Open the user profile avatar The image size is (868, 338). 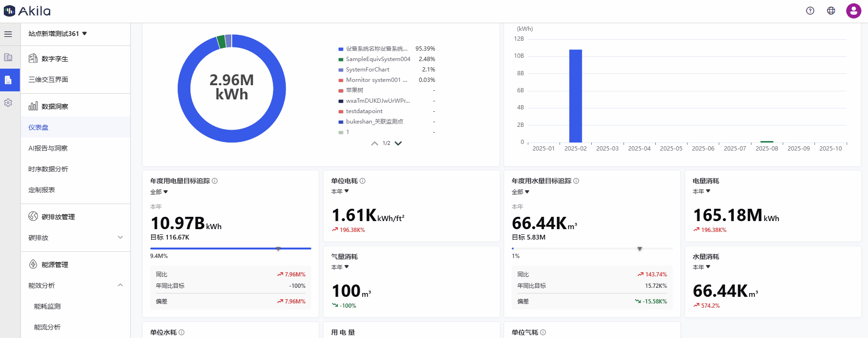click(x=853, y=11)
